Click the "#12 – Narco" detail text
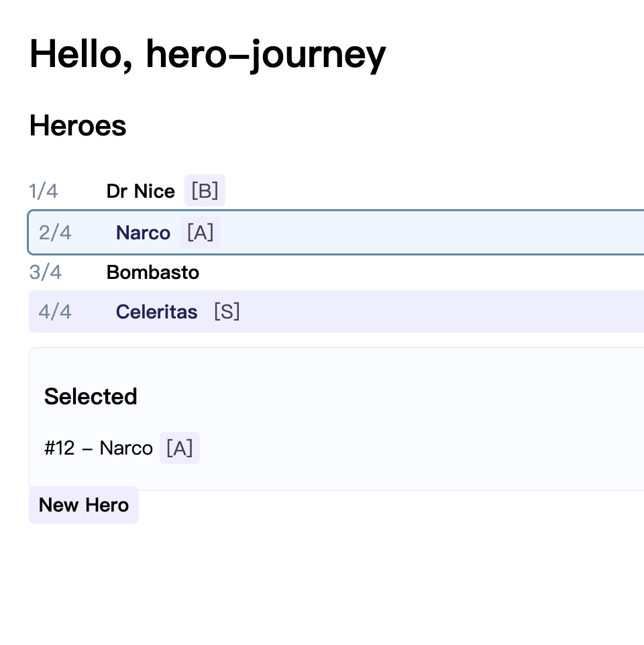This screenshot has width=644, height=645. coord(99,448)
